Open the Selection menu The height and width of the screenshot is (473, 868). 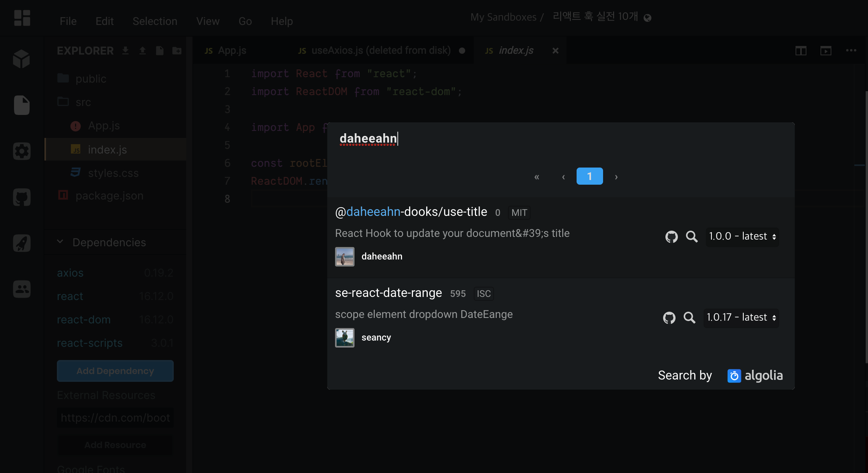[x=155, y=21]
